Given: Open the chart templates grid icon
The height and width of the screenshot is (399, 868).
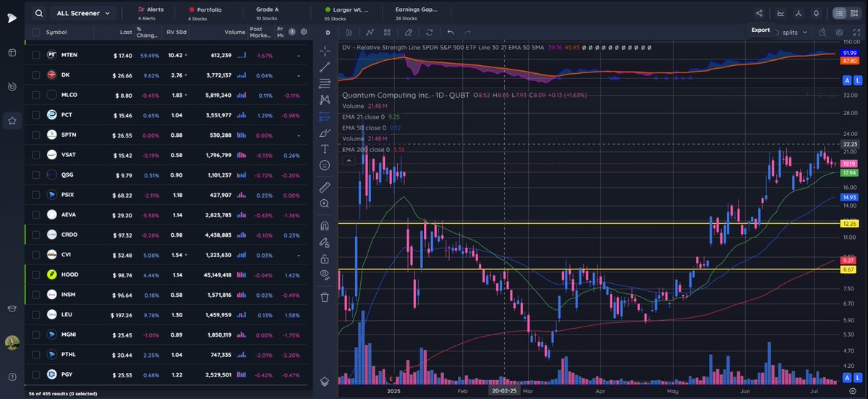Looking at the screenshot, I should [x=387, y=32].
